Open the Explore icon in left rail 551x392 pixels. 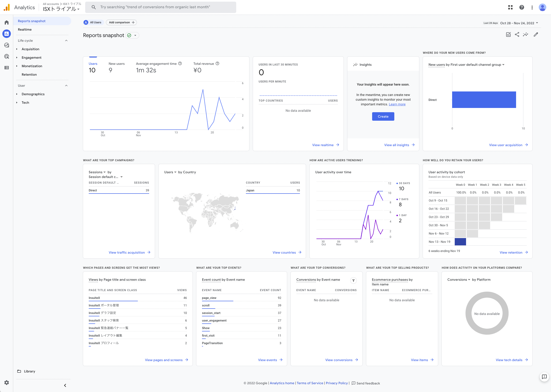point(7,45)
